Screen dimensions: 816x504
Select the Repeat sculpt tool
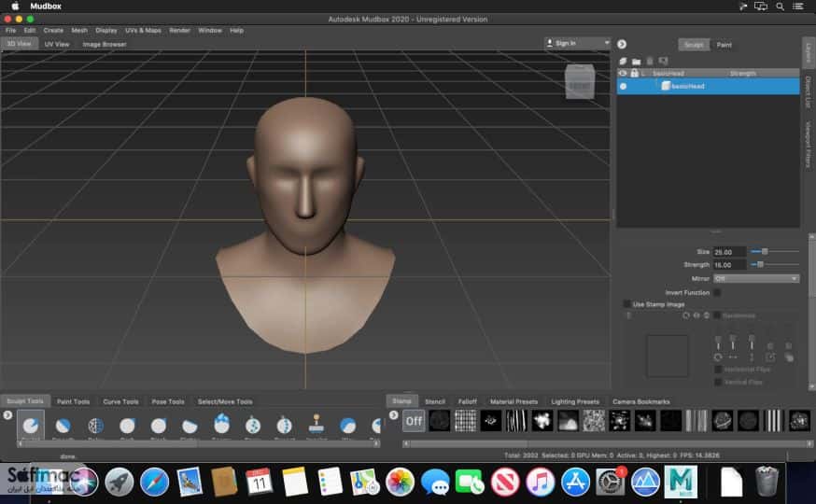284,426
